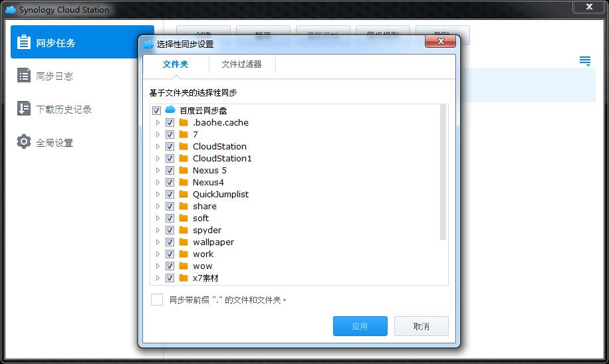Click the soft folder icon

[183, 218]
